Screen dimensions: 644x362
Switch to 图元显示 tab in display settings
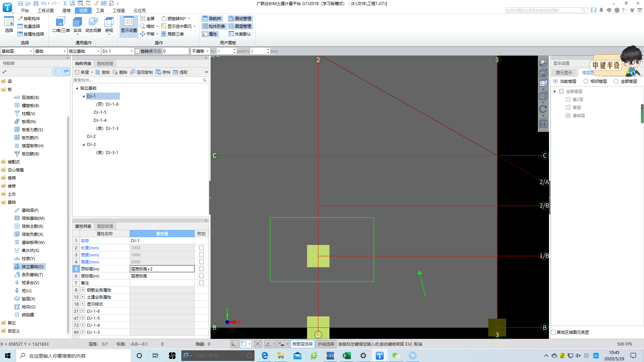pyautogui.click(x=564, y=72)
